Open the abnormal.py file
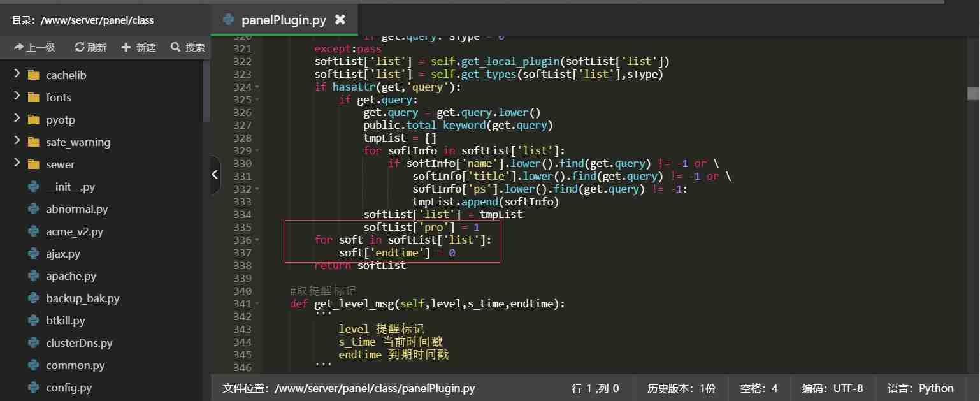980x401 pixels. [x=77, y=209]
